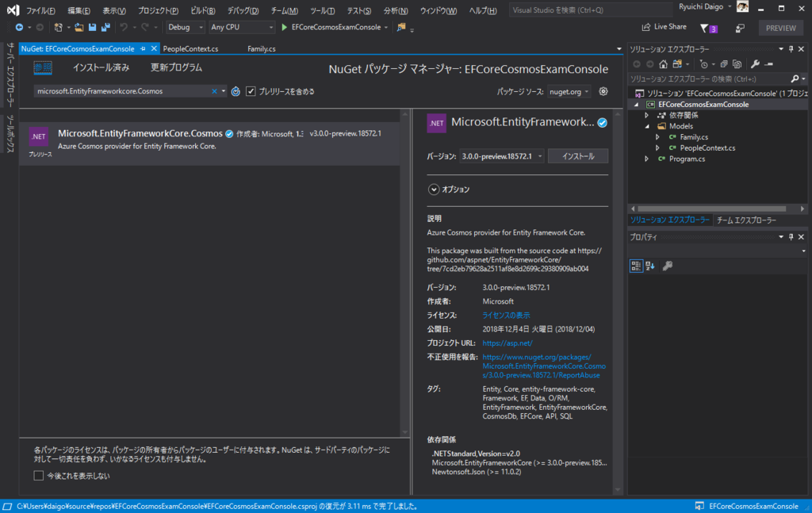Click Sync with Active Document icon
The height and width of the screenshot is (513, 812).
[677, 64]
